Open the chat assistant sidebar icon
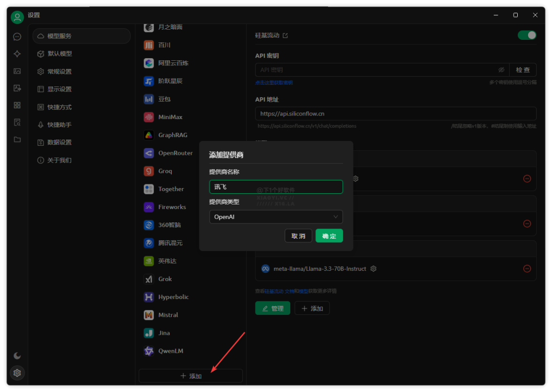Image resolution: width=552 pixels, height=392 pixels. [17, 37]
